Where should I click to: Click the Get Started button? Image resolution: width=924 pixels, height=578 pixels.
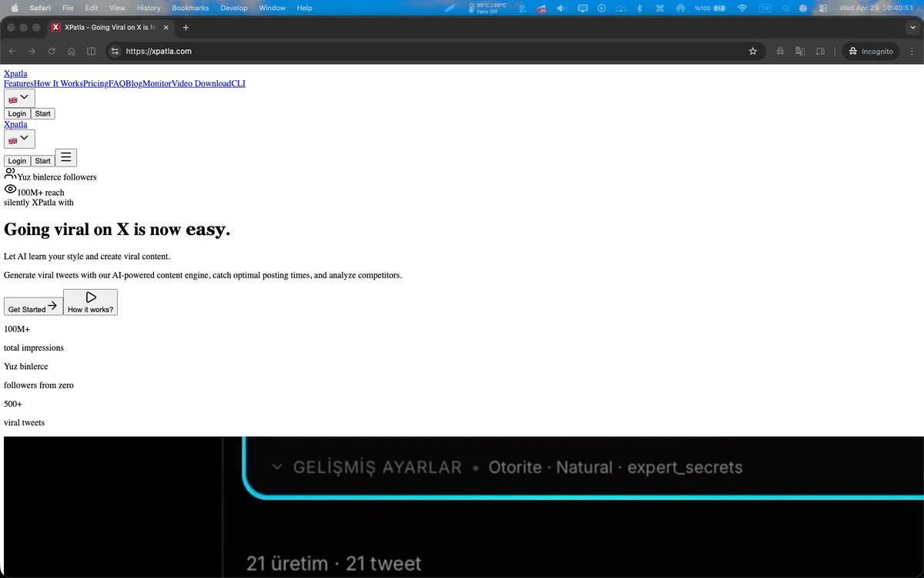[33, 306]
